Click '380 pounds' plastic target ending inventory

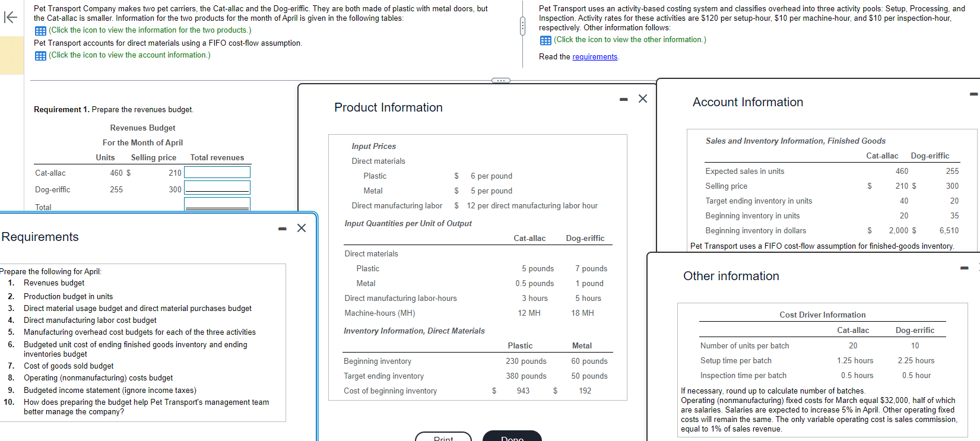[x=526, y=376]
